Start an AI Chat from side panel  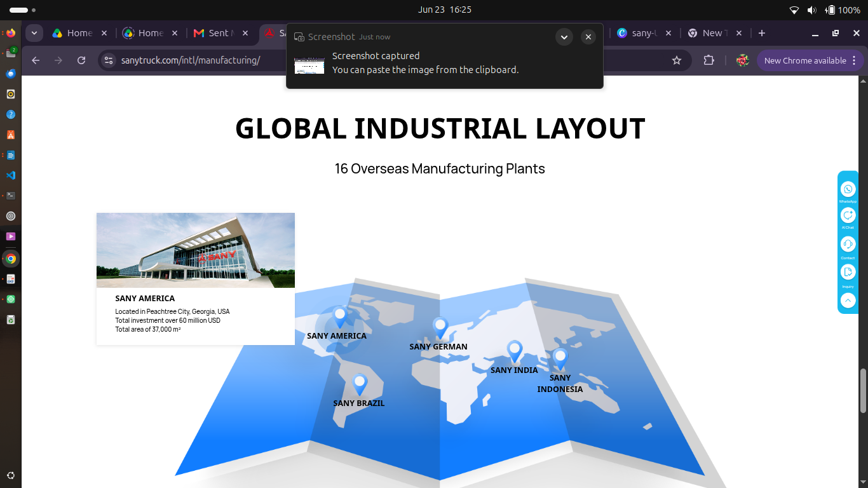pyautogui.click(x=848, y=215)
